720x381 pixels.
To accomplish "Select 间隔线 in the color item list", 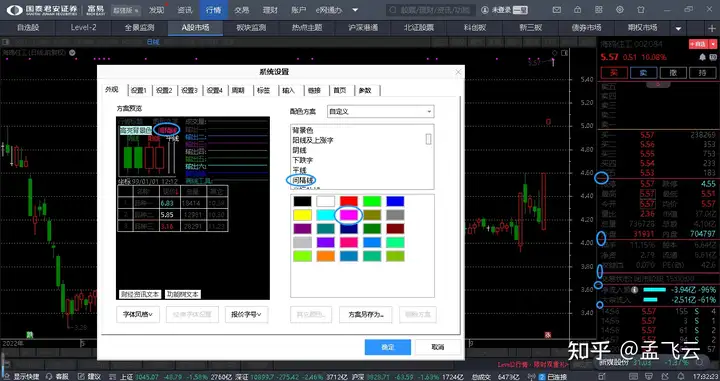I will point(303,180).
